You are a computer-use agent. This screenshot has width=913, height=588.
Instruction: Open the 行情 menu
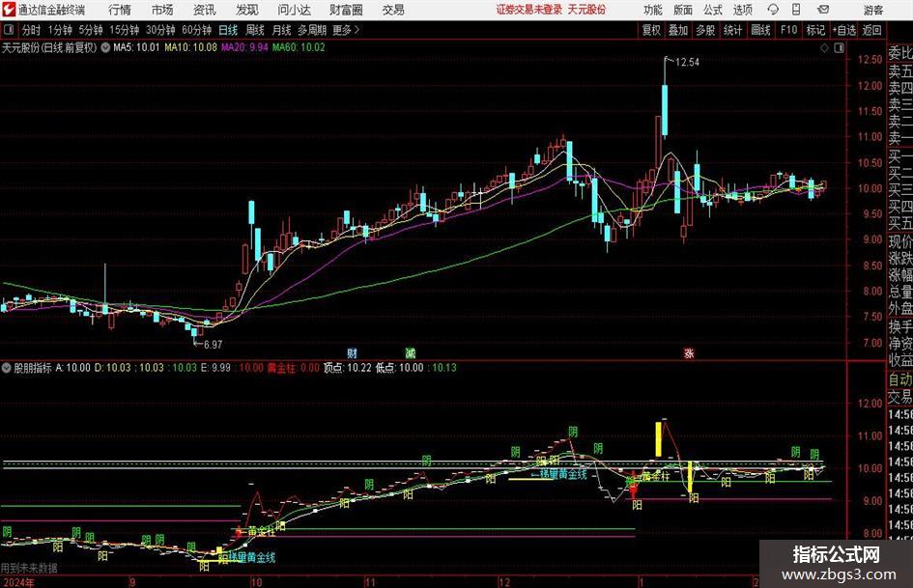click(120, 10)
